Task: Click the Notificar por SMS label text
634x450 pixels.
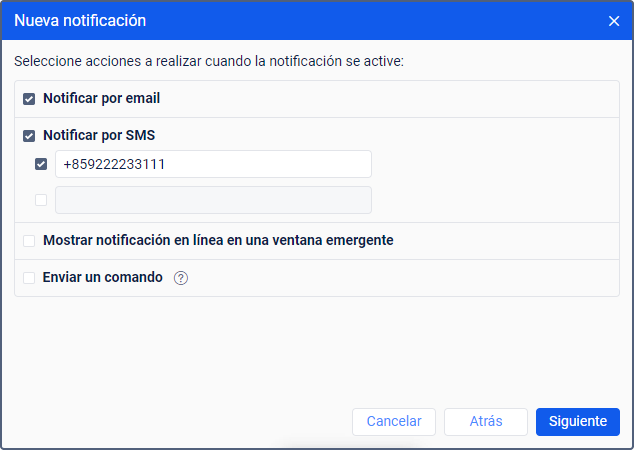Action: (99, 135)
